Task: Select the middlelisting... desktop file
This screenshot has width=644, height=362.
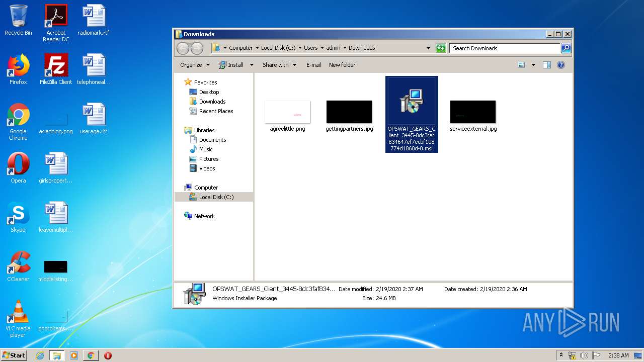Action: (56, 270)
